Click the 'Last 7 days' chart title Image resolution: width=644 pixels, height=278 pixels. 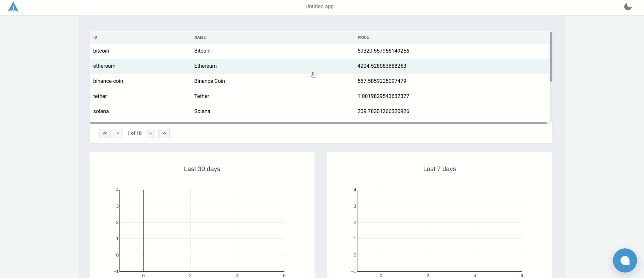pos(439,169)
